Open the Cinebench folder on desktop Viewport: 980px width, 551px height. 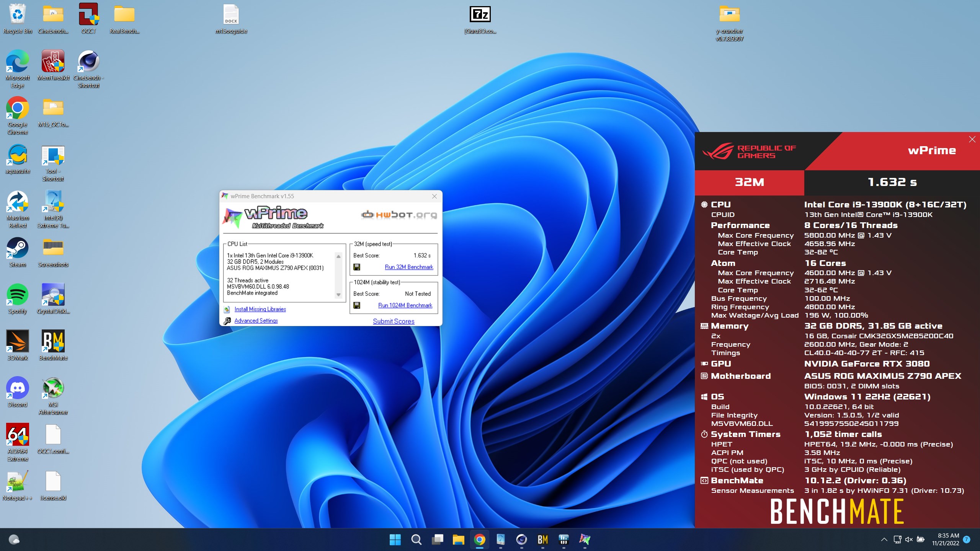click(x=53, y=18)
